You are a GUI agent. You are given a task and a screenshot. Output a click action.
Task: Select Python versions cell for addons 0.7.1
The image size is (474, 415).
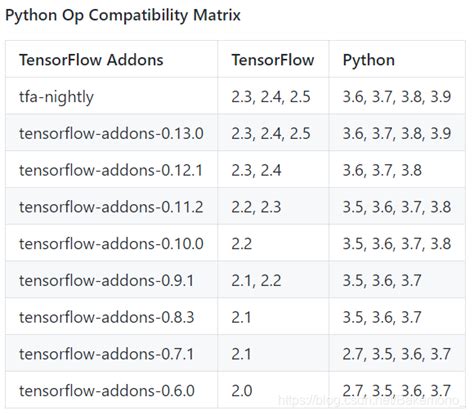(397, 353)
